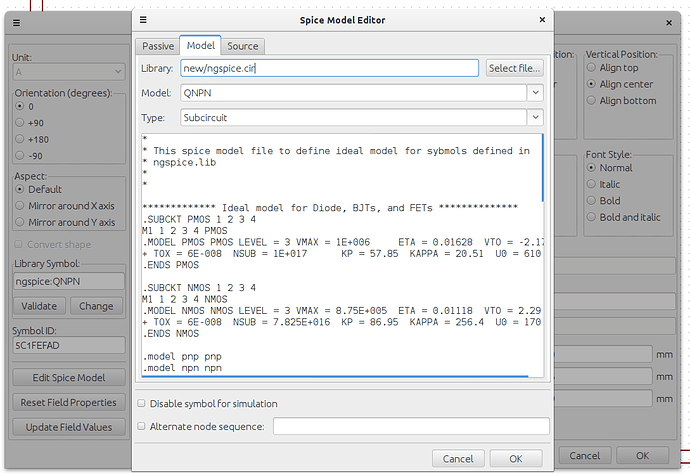Click Update Field Values button
Screen dimensions: 690x474
69,427
